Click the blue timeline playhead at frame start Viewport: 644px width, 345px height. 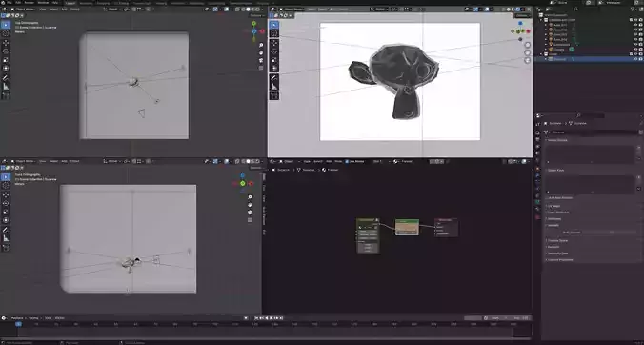coord(18,324)
